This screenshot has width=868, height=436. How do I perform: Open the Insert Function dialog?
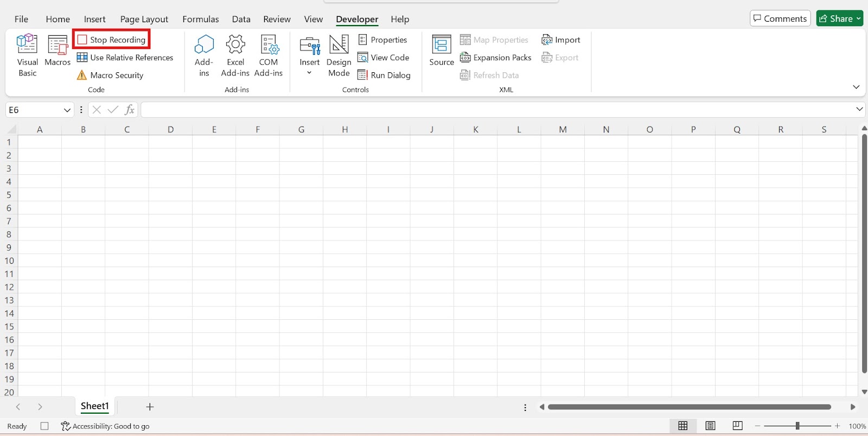click(129, 110)
